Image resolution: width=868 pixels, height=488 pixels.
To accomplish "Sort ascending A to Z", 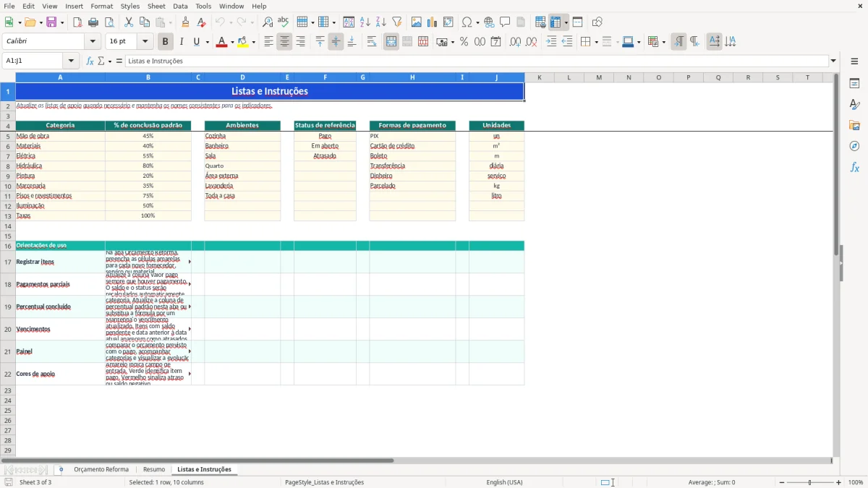I will point(365,22).
